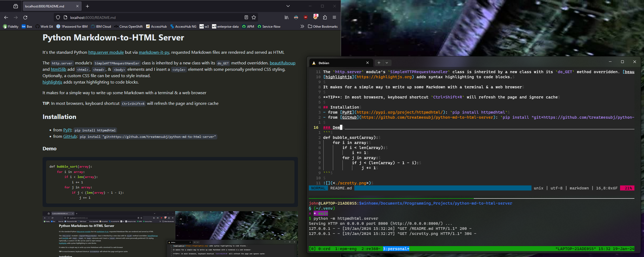Click the pip install httpmdhtml code snippet
Screen dimensions: 644x257
coord(95,130)
